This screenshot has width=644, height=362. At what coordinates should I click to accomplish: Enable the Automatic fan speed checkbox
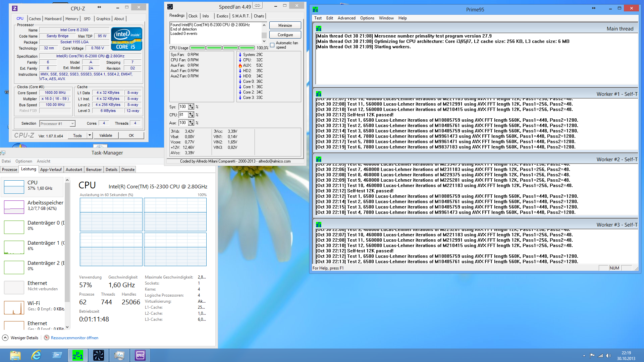(272, 45)
